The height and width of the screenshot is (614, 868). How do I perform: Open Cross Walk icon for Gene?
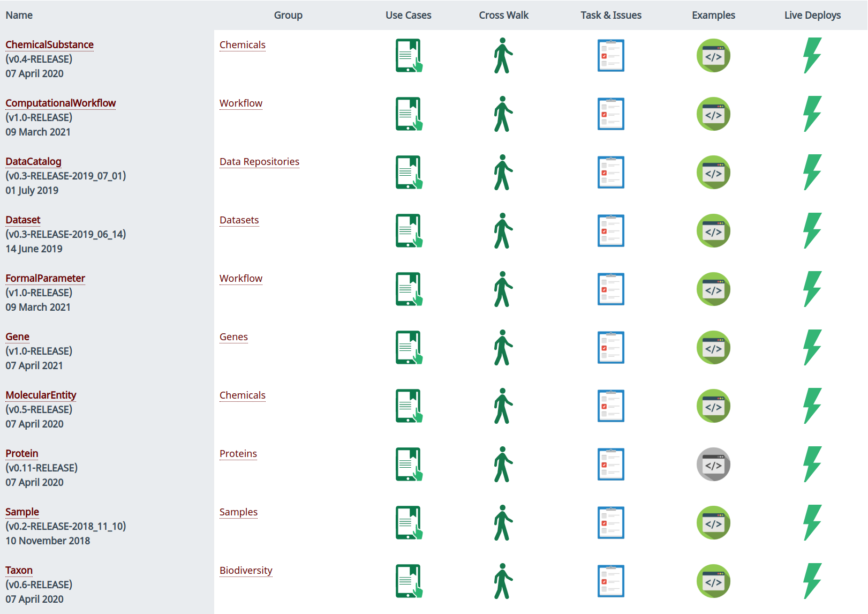point(503,347)
